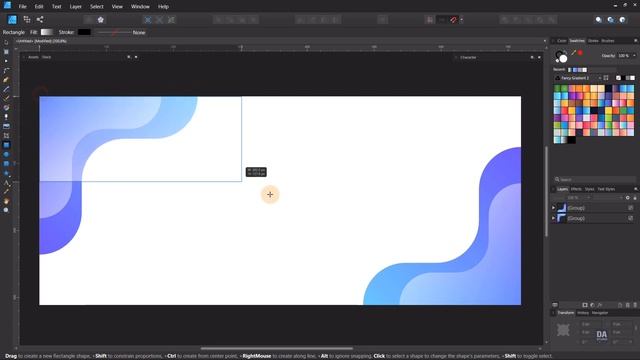Open the snapping options dropdown arrow
640x360 pixels.
462,20
